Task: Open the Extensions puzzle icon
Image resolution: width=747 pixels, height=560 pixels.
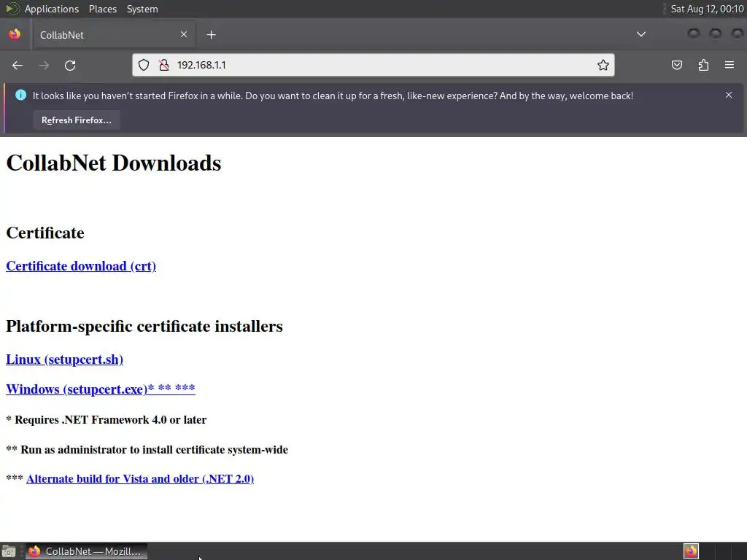Action: pyautogui.click(x=703, y=65)
